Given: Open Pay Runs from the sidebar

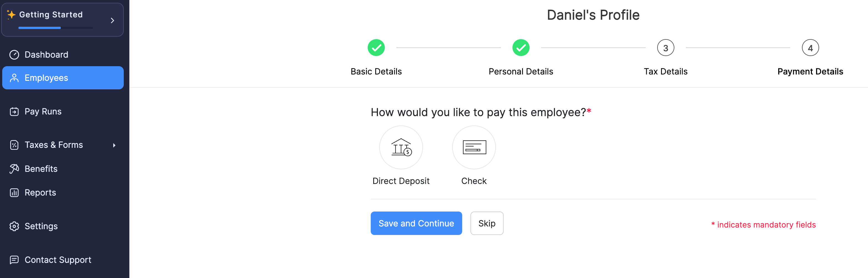Looking at the screenshot, I should 43,111.
